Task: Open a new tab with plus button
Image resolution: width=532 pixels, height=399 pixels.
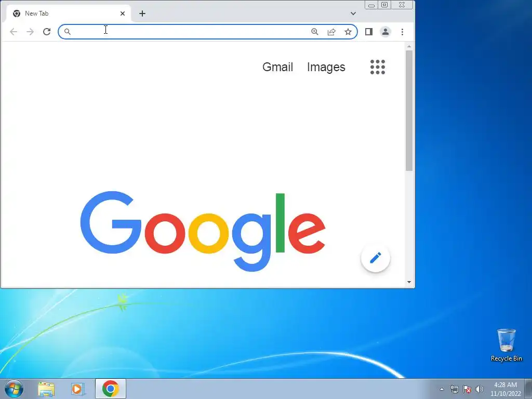Action: click(x=142, y=14)
